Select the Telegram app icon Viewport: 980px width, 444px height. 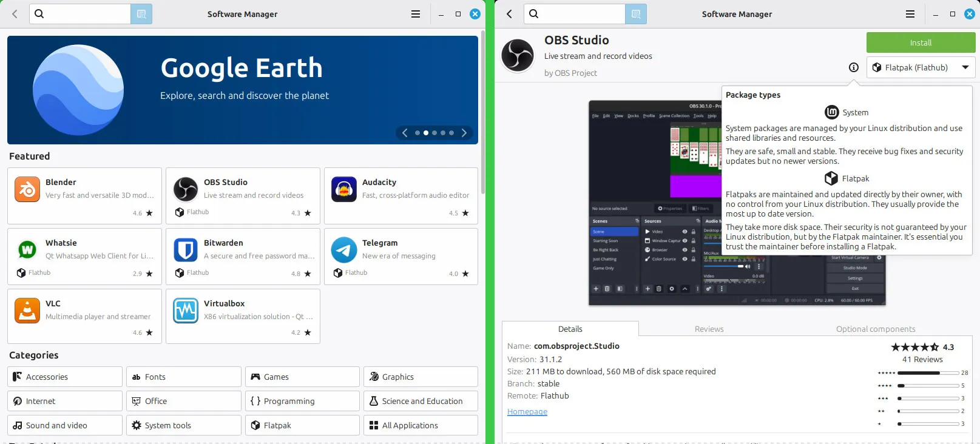tap(344, 250)
